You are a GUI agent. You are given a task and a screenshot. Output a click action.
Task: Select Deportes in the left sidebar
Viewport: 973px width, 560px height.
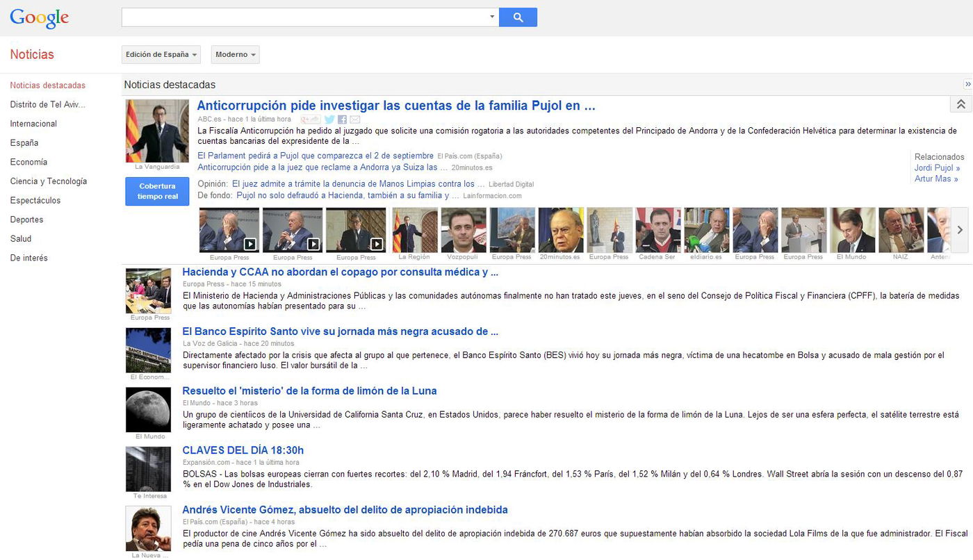pyautogui.click(x=26, y=220)
